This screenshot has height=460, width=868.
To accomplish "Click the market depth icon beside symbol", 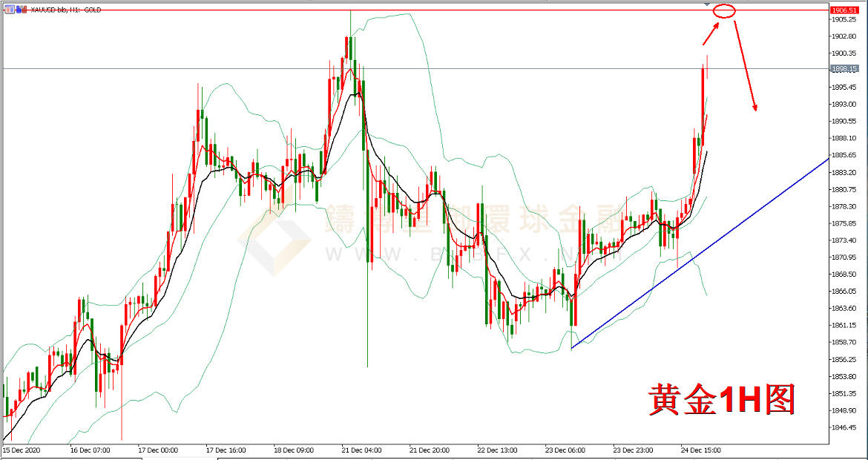I will [20, 10].
